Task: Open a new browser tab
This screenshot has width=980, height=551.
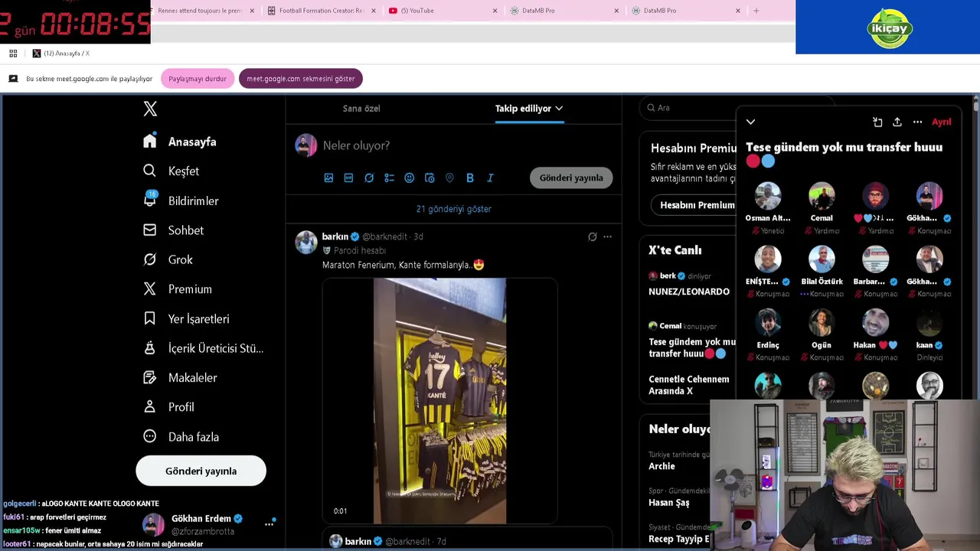Action: pyautogui.click(x=756, y=11)
